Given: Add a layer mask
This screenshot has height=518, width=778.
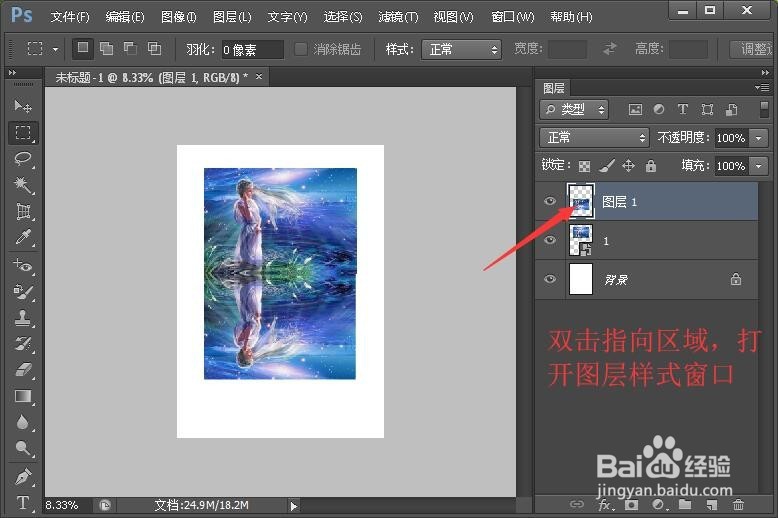Looking at the screenshot, I should click(x=631, y=505).
